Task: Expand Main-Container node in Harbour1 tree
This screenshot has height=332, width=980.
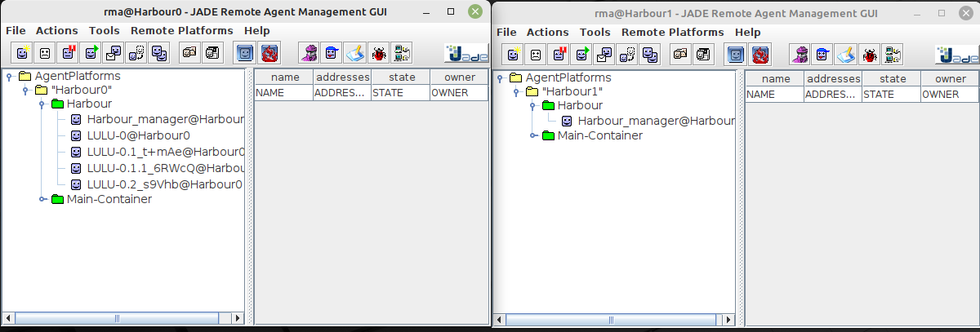Action: click(x=532, y=135)
